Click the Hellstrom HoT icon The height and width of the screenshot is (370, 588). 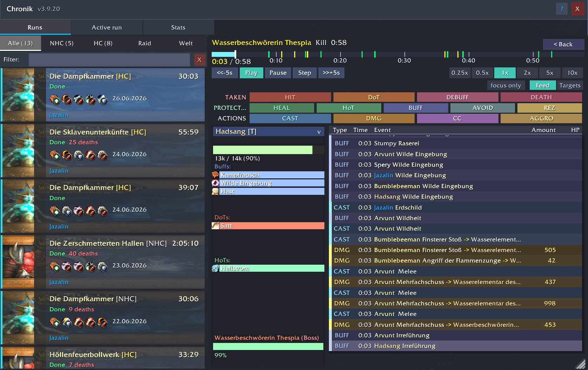pos(216,268)
